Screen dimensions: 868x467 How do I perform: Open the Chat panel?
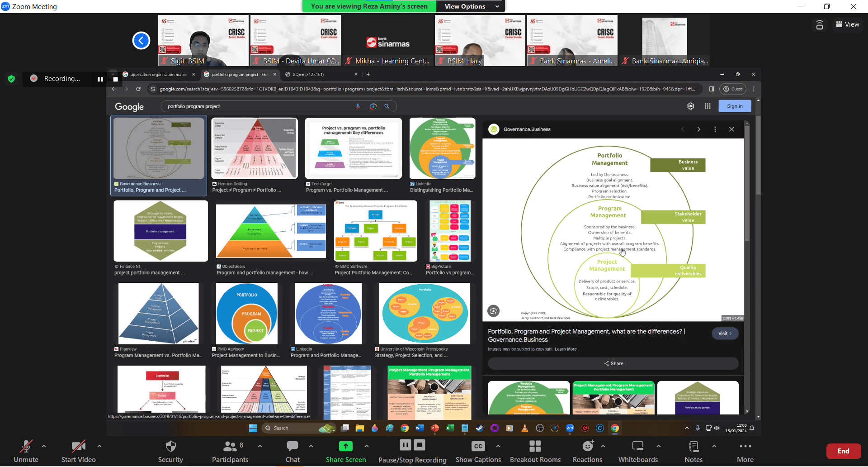292,447
